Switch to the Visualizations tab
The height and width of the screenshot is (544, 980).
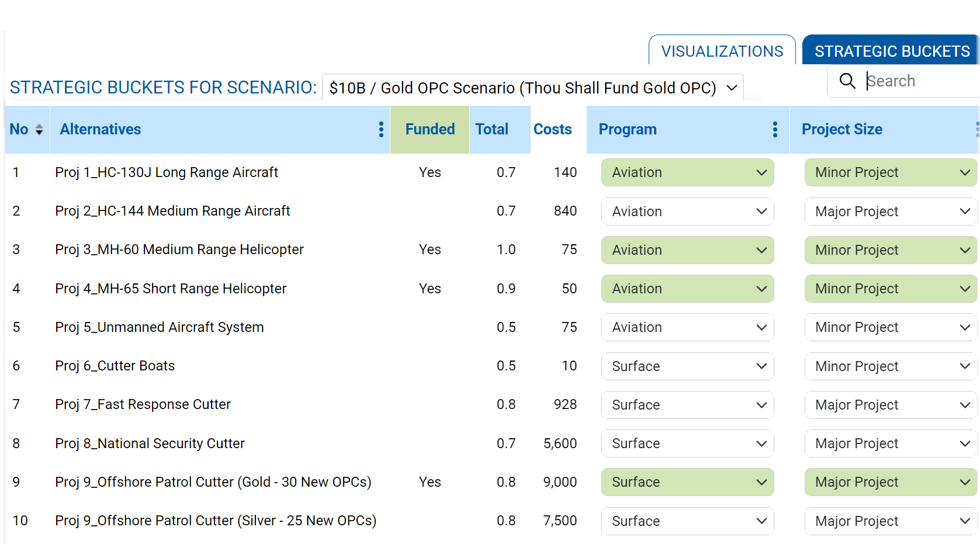pos(722,51)
